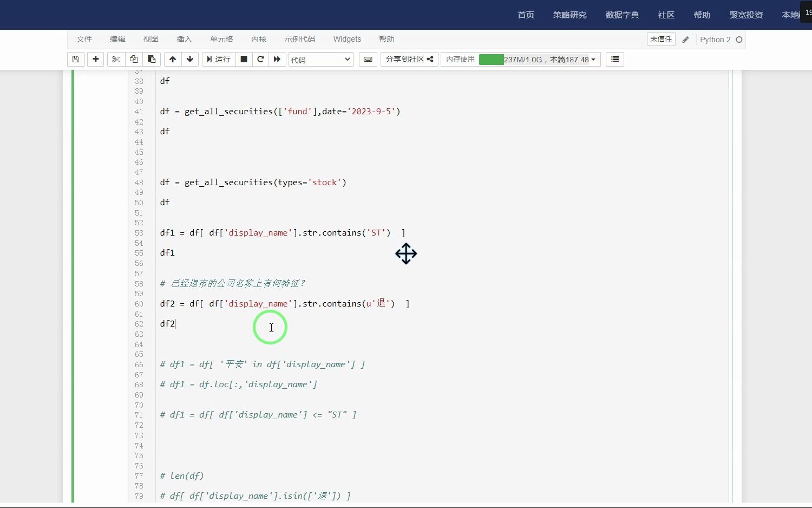Image resolution: width=812 pixels, height=508 pixels.
Task: Click the get_all_securities(['fund'] code line
Action: (x=280, y=112)
